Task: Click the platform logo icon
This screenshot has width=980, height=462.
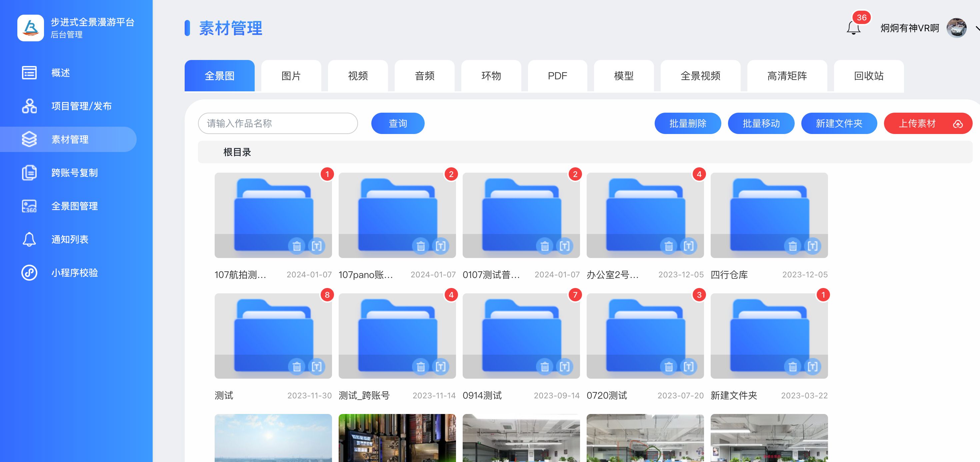Action: pos(30,28)
